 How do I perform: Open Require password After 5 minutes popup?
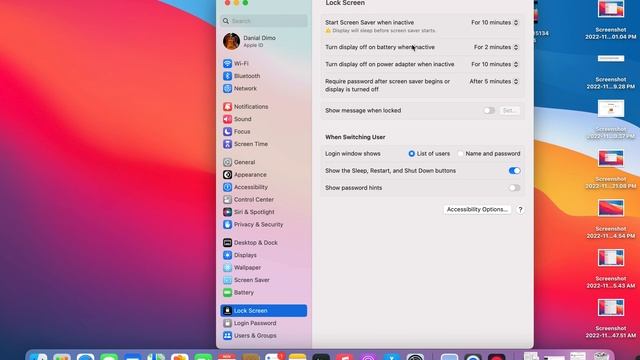[x=494, y=82]
